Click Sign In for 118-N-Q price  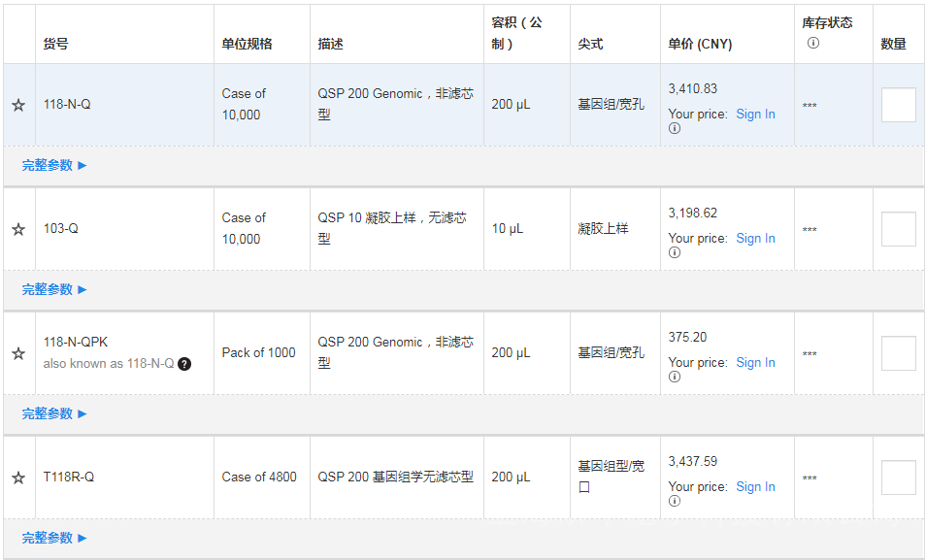[x=755, y=114]
